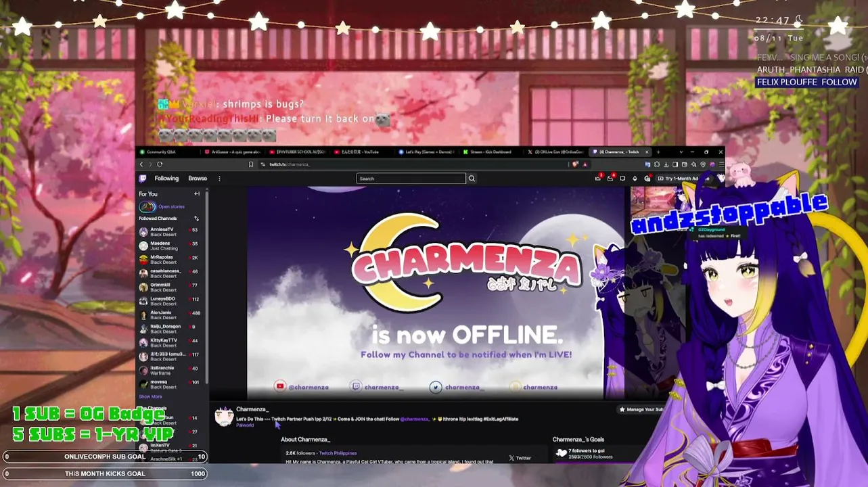Open KittyKayTTV channel in sidebar
Screen dimensions: 868x487
[170, 342]
